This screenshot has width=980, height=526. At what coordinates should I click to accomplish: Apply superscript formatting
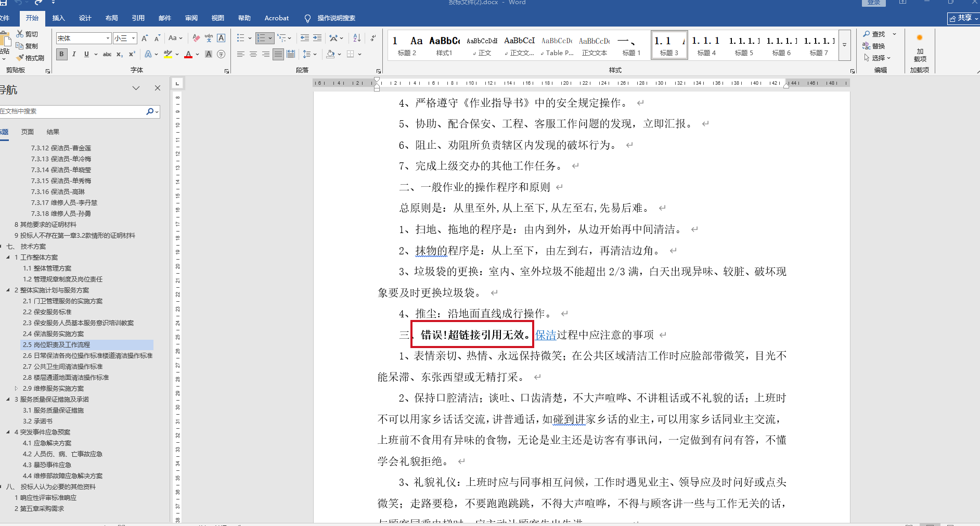[132, 54]
